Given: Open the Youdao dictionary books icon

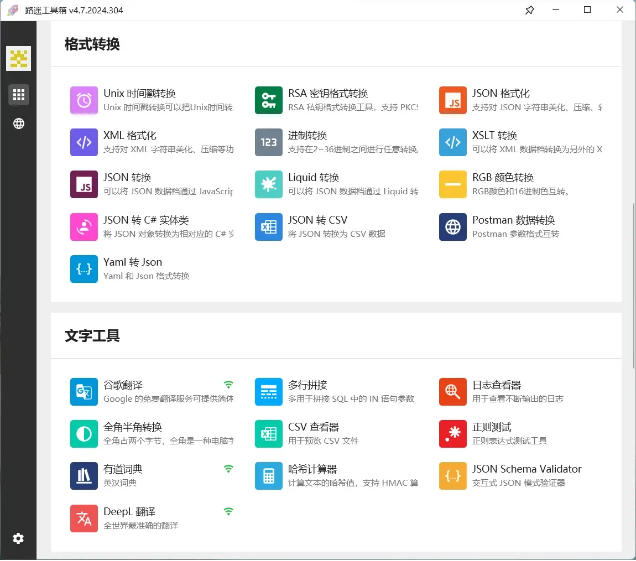Looking at the screenshot, I should coord(84,476).
